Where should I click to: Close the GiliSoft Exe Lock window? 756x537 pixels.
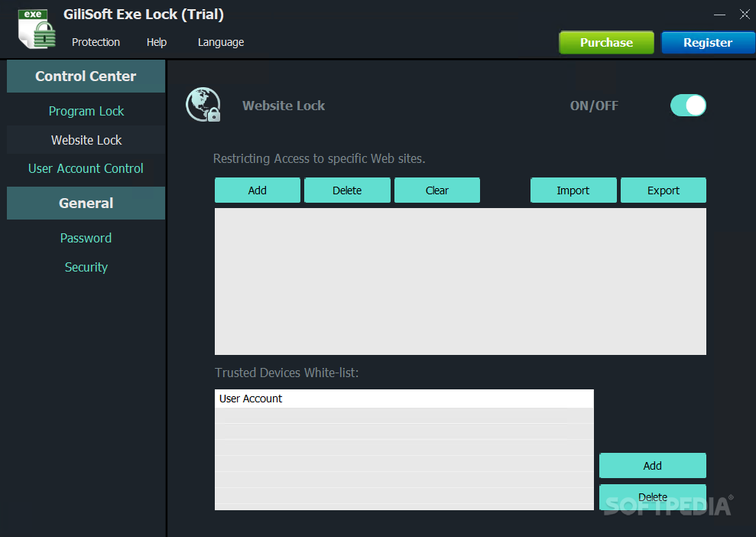point(745,15)
